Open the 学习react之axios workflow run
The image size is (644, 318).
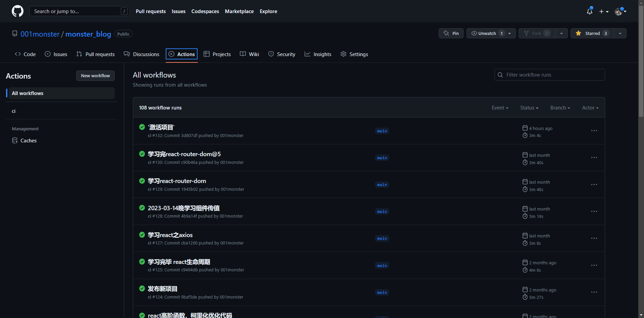point(170,235)
